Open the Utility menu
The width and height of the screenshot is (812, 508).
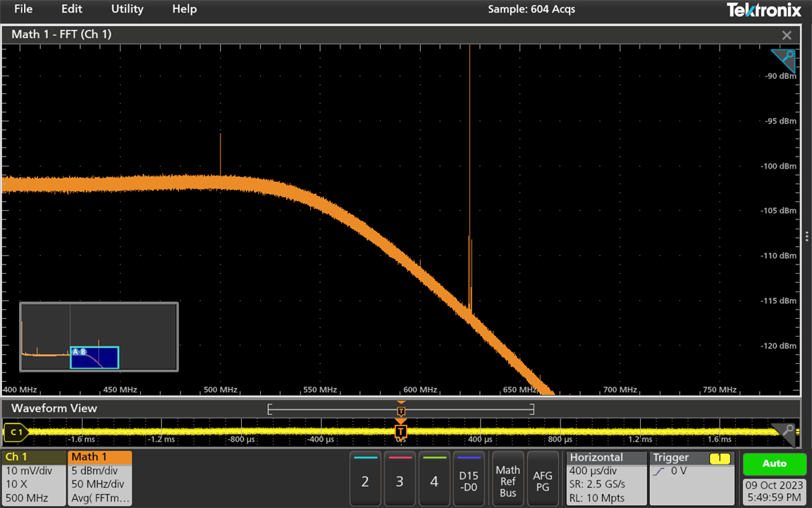tap(127, 9)
